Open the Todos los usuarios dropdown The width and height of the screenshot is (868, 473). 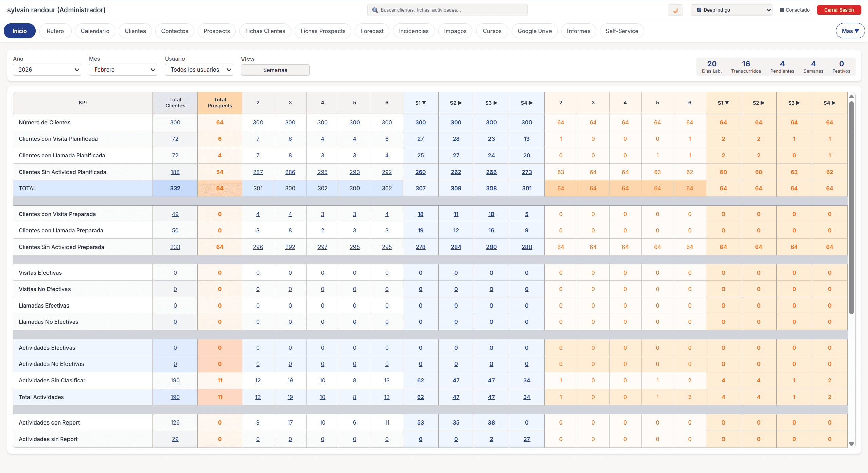pyautogui.click(x=199, y=70)
